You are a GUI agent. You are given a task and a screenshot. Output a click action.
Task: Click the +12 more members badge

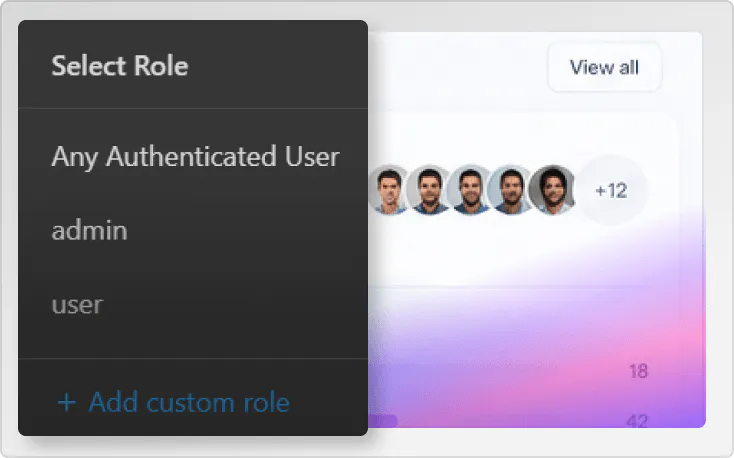[611, 191]
